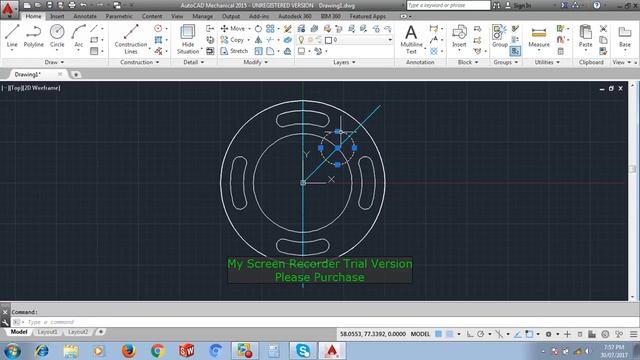Open the Insert ribbon tab
640x360 pixels.
coord(57,16)
